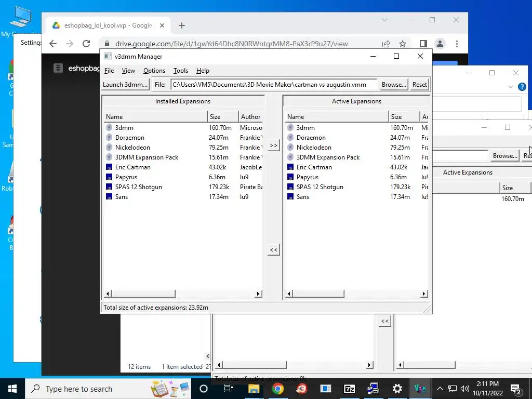
Task: Click the 3DMM Expansion Pack icon in Installed Expansions
Action: coord(109,157)
